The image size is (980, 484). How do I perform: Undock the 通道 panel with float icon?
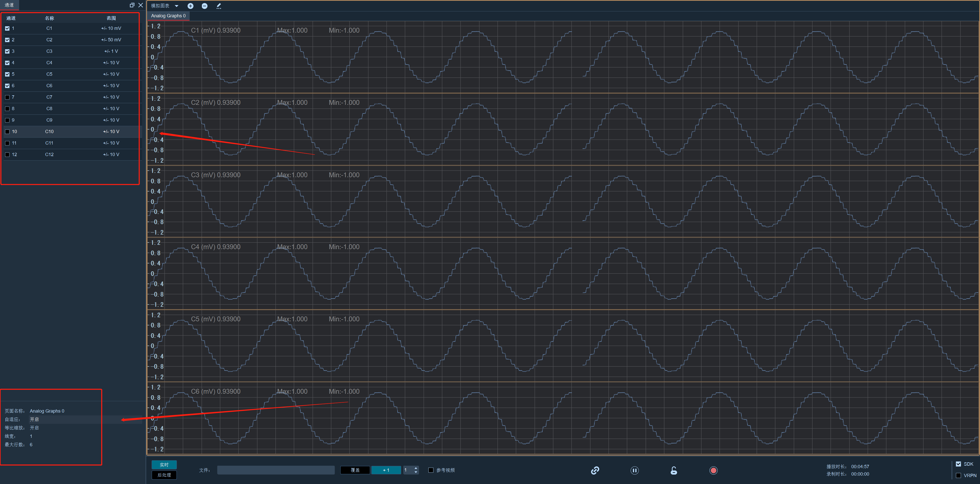click(132, 5)
